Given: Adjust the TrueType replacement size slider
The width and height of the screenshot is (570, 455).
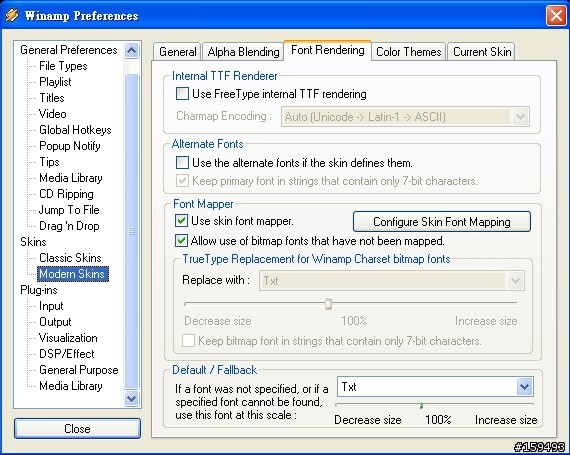Looking at the screenshot, I should (x=328, y=303).
